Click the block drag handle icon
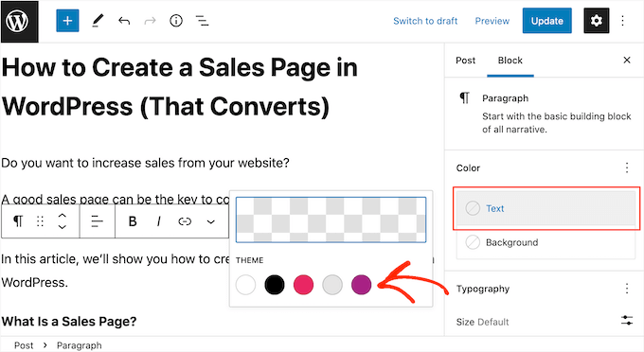Screen dimensions: 644x352 40,221
